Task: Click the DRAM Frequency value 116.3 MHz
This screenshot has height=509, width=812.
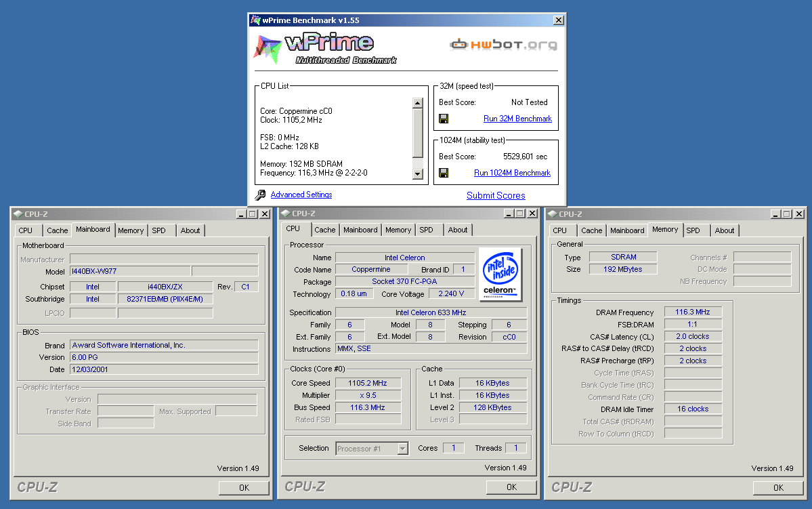Action: tap(693, 312)
